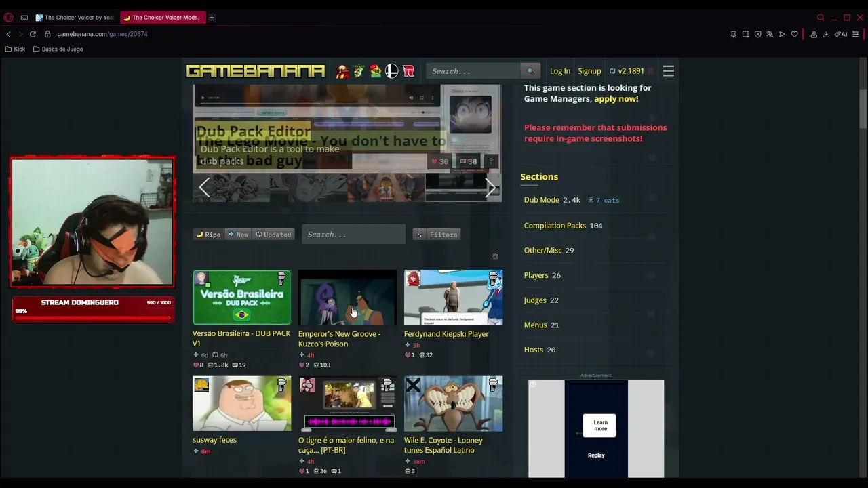Switch to The Choicer Voicer by Yea tab
The image size is (868, 488).
(74, 18)
